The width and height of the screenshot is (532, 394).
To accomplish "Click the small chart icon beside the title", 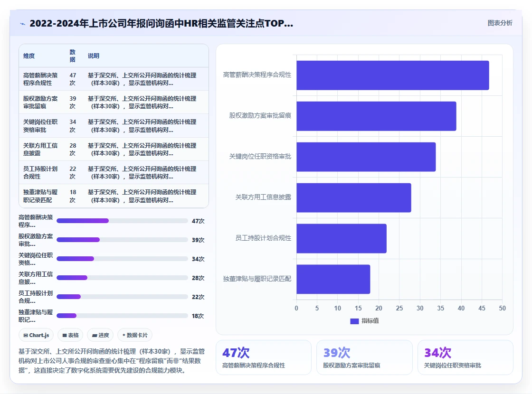I will (22, 24).
